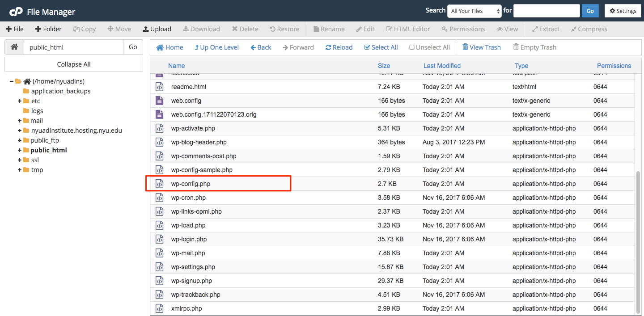Click the Rename toolbar item
The image size is (644, 316).
329,29
